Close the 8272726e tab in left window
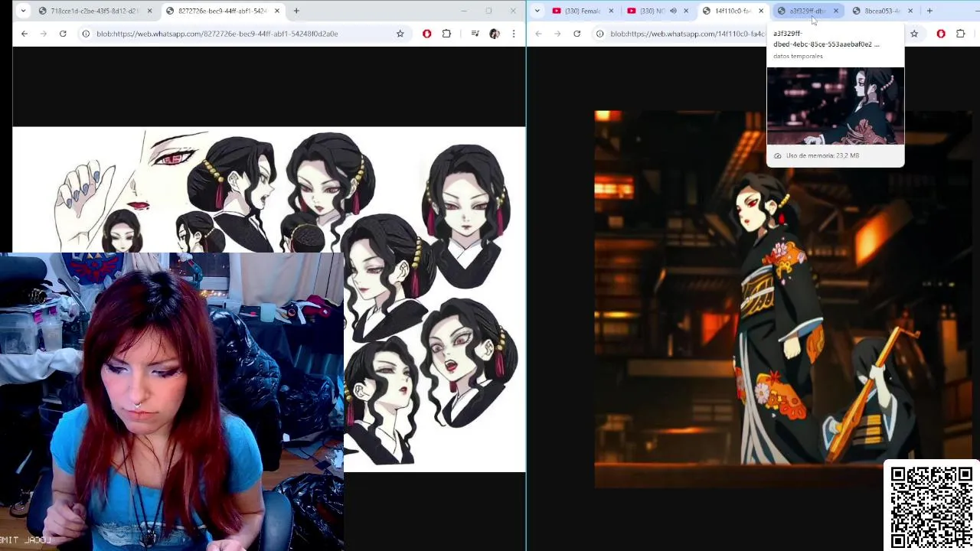 (x=276, y=11)
